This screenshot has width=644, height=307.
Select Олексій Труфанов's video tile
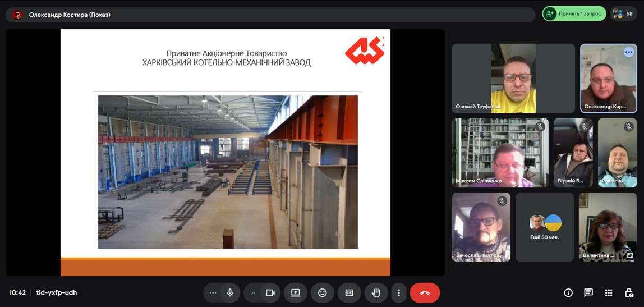[x=513, y=79]
